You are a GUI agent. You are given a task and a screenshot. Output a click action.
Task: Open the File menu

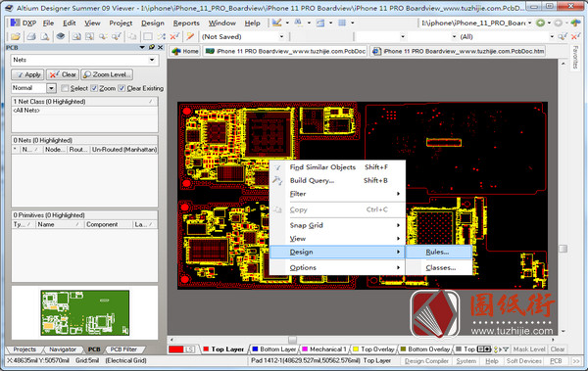coord(48,23)
